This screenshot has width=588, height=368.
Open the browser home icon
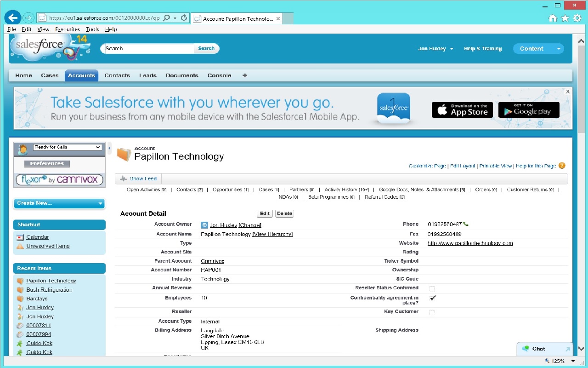click(x=553, y=18)
